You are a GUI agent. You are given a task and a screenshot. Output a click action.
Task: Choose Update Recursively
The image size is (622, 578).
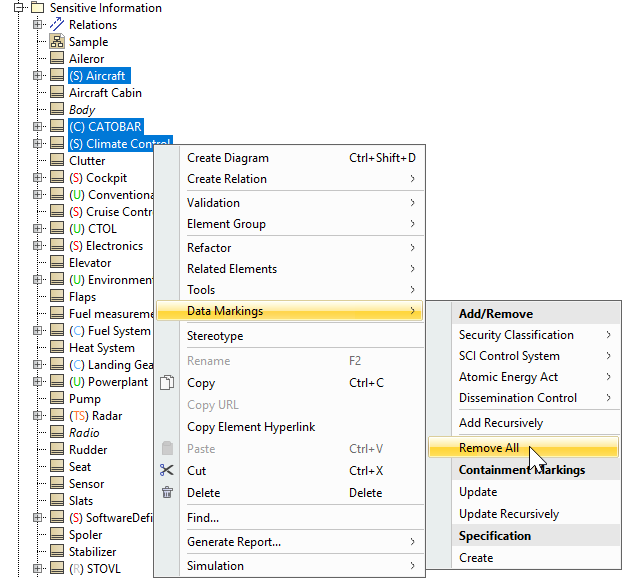click(524, 514)
